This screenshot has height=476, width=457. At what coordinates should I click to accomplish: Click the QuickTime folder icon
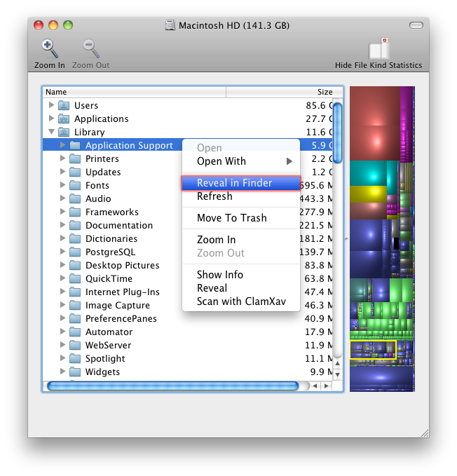75,279
